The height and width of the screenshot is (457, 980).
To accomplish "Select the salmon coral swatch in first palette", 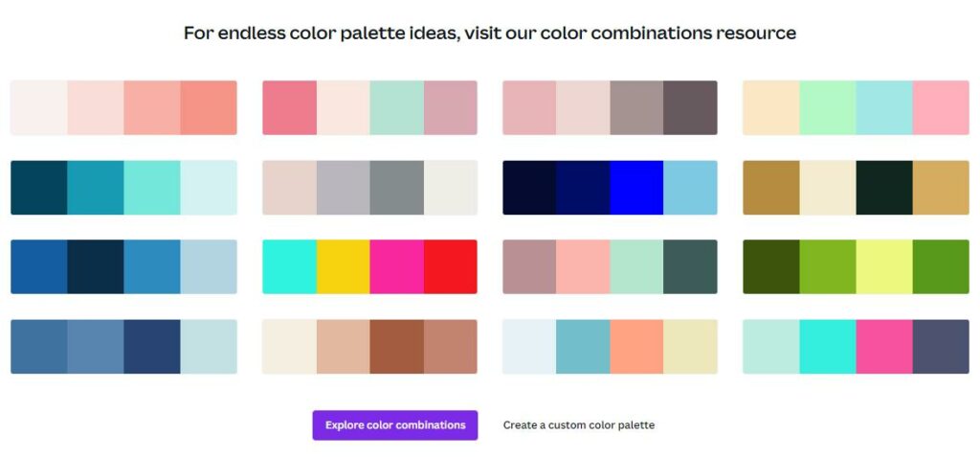I will 209,107.
